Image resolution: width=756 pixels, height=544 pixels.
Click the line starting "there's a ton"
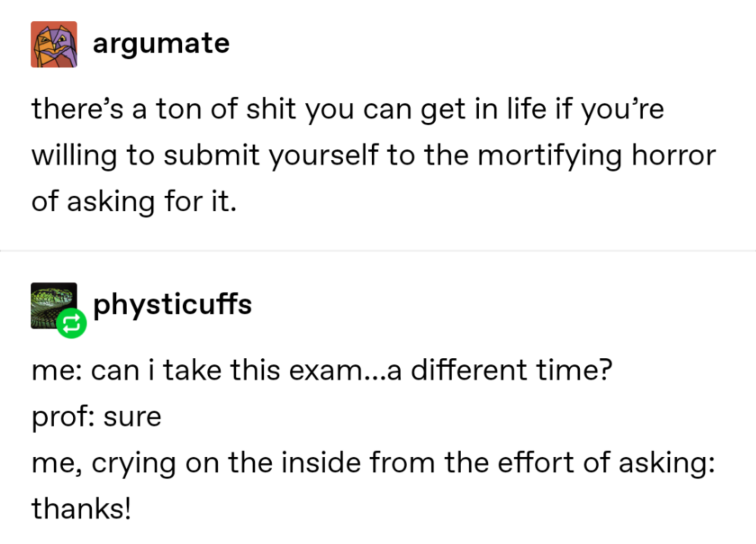coord(348,110)
